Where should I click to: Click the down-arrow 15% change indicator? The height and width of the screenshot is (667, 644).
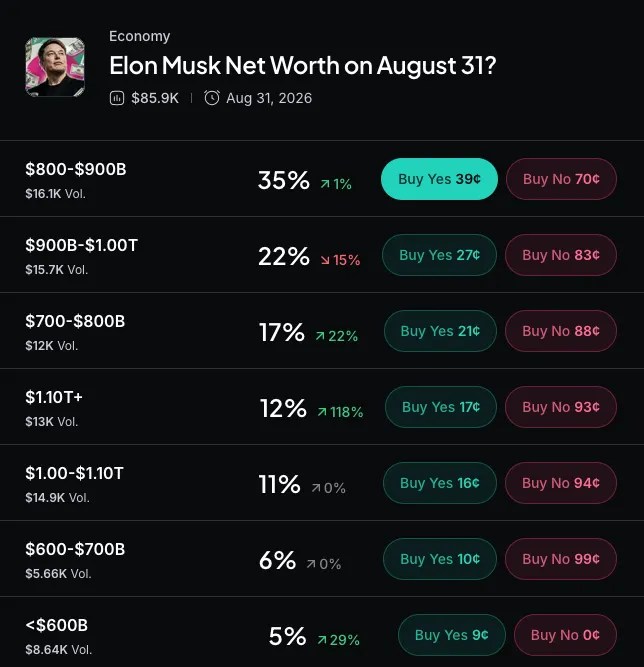340,260
